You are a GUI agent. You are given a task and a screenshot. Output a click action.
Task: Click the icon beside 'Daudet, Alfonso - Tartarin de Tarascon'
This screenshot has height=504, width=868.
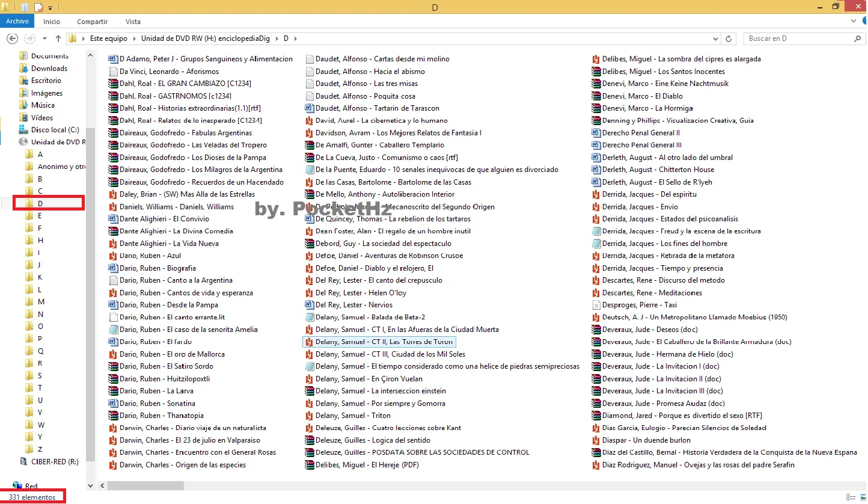click(310, 108)
